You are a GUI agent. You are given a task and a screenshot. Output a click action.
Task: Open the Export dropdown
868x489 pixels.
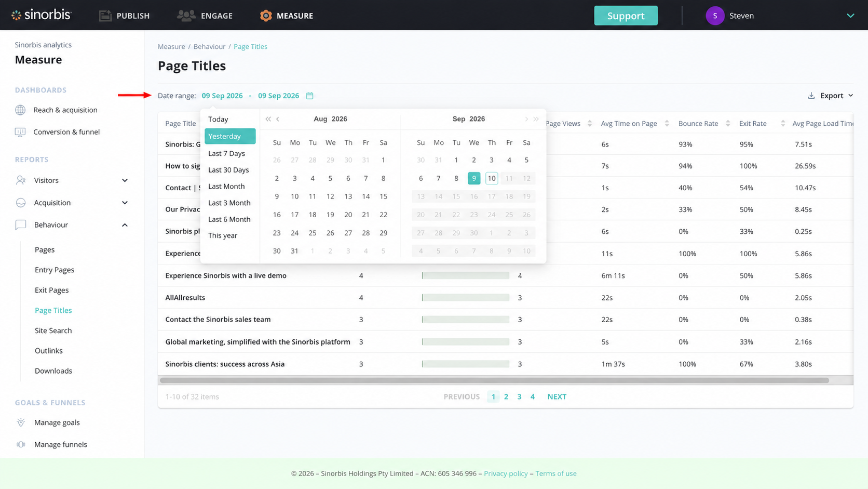click(831, 96)
